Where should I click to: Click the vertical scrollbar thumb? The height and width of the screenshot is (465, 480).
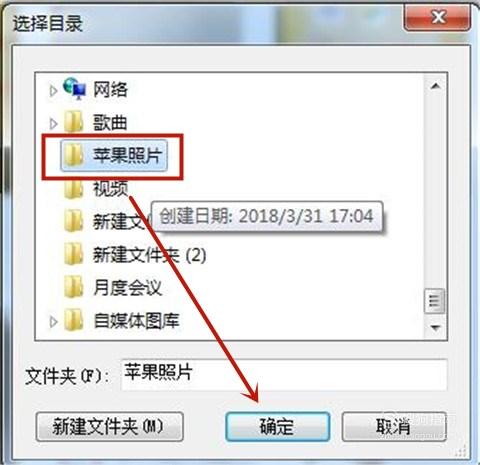click(434, 301)
